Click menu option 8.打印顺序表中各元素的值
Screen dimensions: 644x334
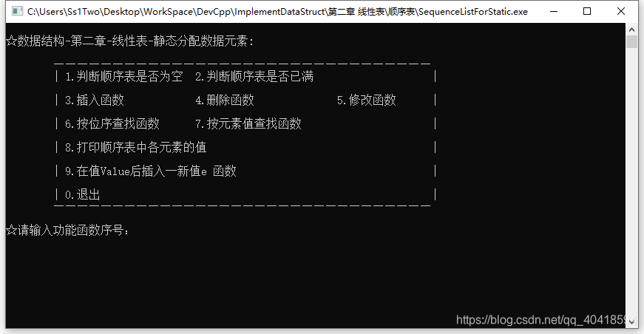135,147
